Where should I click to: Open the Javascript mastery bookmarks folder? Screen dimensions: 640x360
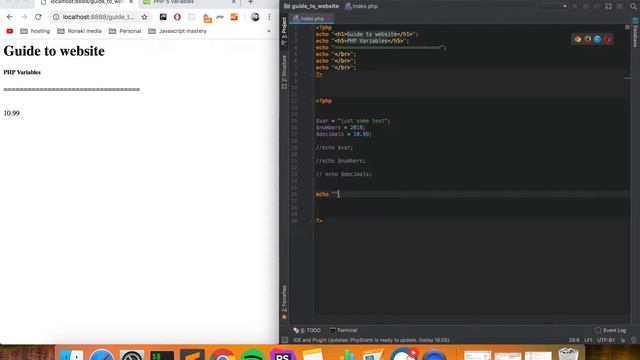[x=178, y=31]
